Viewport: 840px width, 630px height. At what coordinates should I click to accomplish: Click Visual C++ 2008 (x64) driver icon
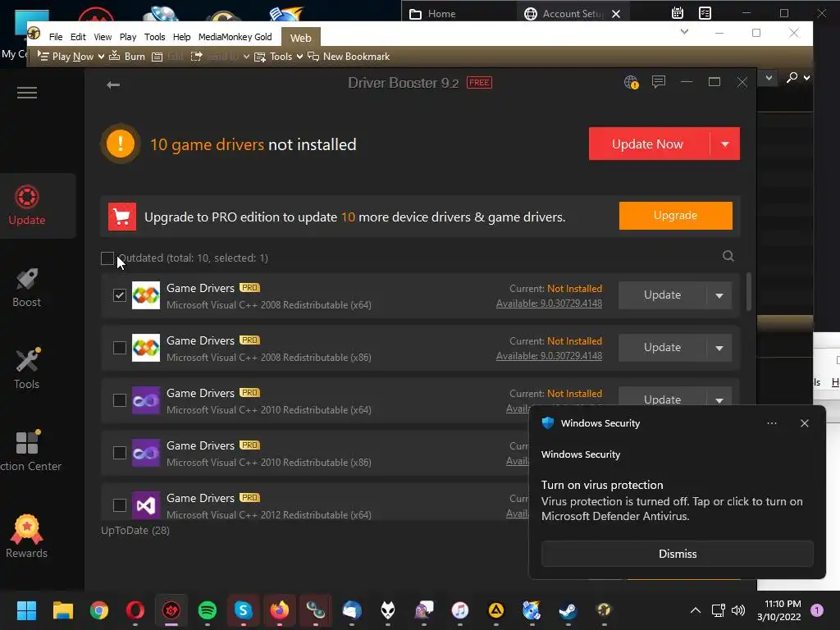(146, 295)
